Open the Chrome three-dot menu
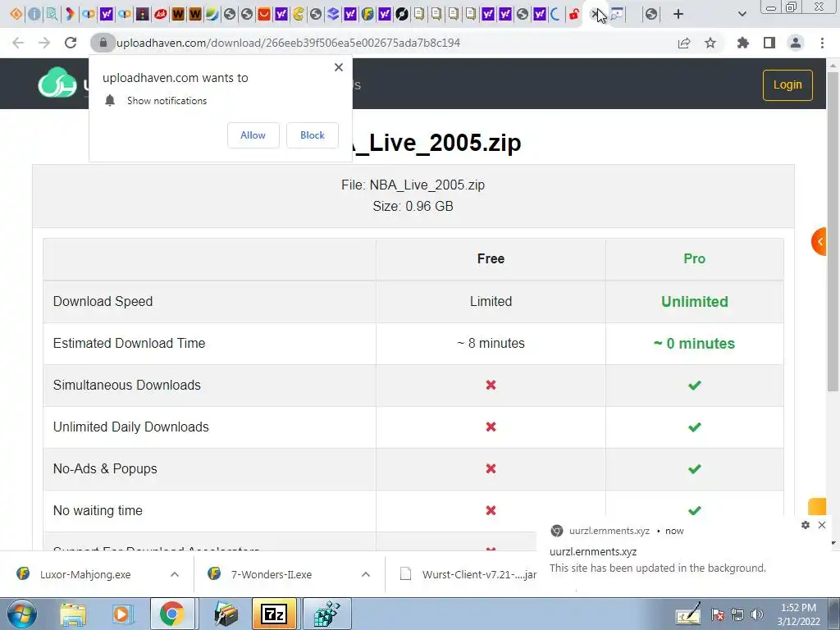Image resolution: width=840 pixels, height=630 pixels. point(822,43)
